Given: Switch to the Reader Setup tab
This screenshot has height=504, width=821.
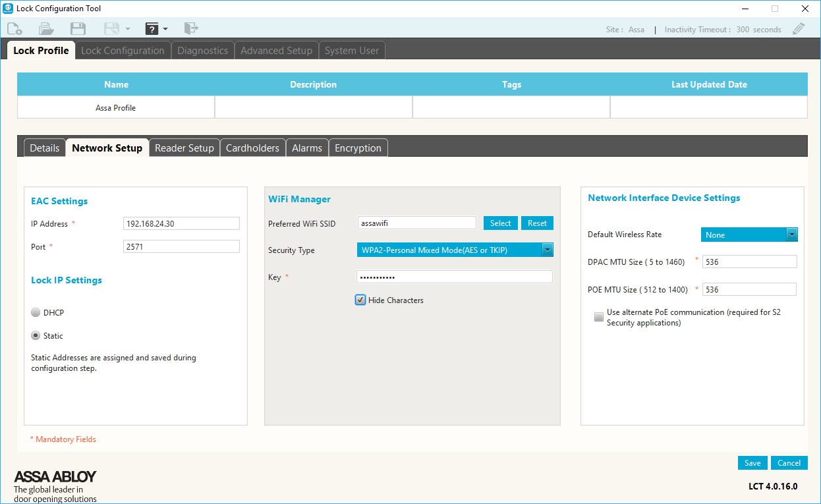Looking at the screenshot, I should click(184, 148).
